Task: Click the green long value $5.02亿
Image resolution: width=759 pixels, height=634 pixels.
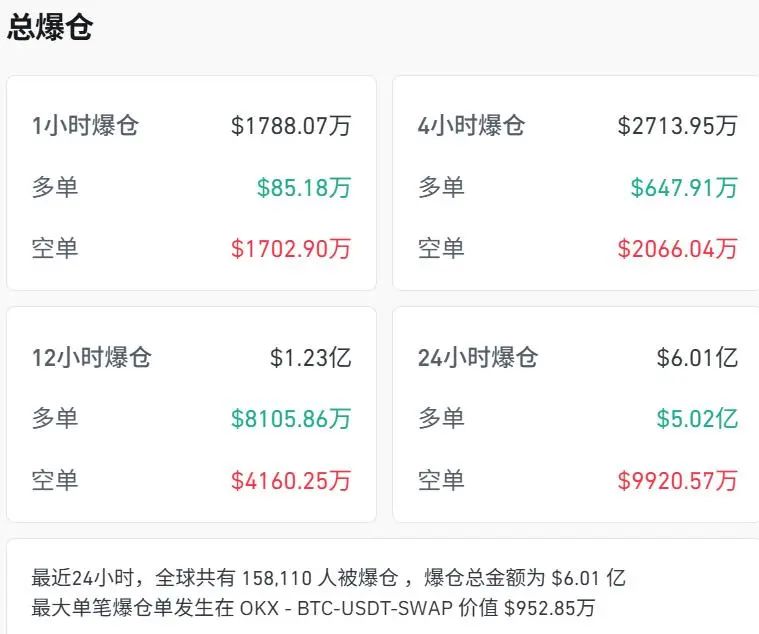Action: click(x=697, y=419)
